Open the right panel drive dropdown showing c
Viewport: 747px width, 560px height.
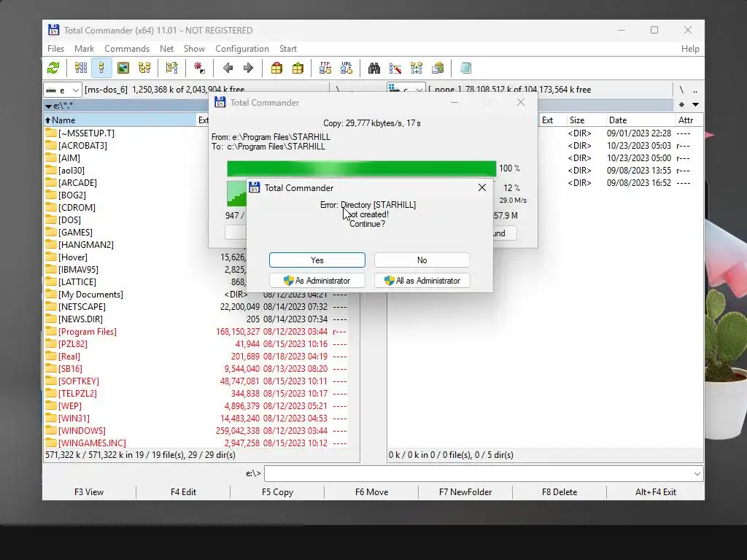tap(406, 90)
